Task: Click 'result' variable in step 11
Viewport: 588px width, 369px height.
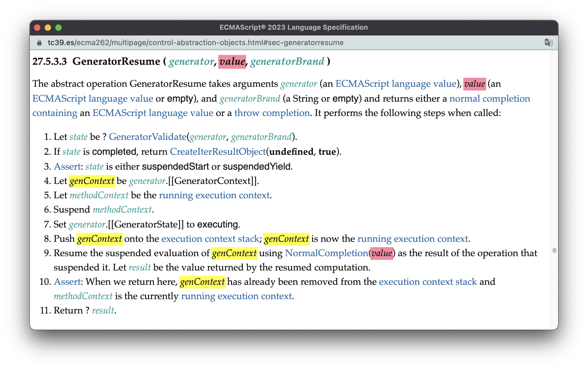Action: coord(103,310)
